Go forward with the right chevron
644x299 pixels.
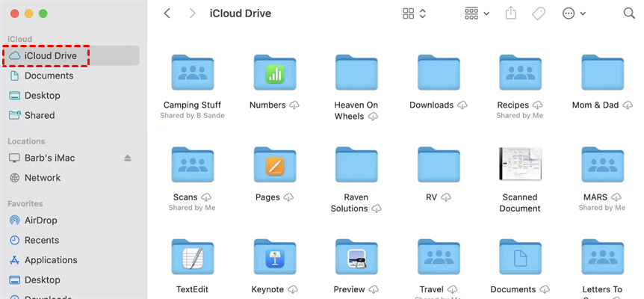click(193, 13)
